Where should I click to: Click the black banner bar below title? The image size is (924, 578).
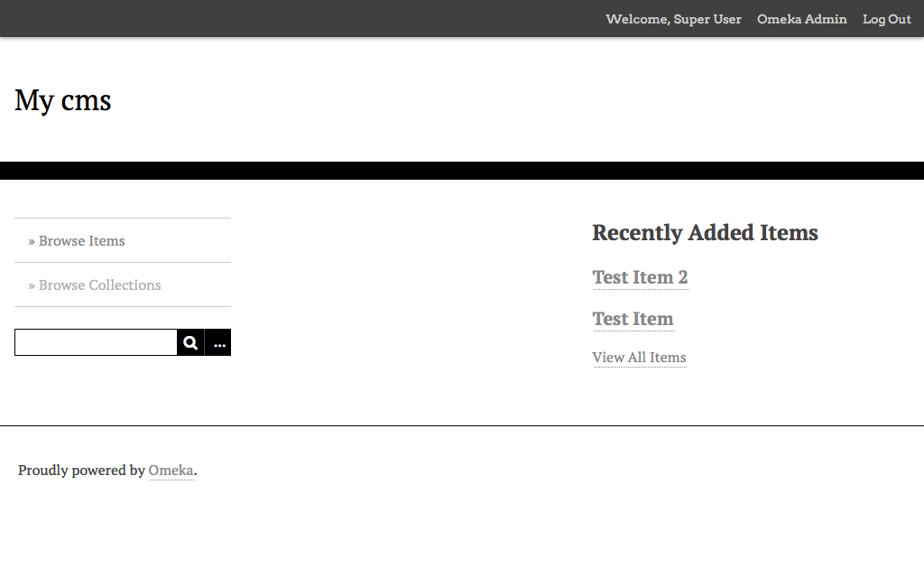point(462,171)
